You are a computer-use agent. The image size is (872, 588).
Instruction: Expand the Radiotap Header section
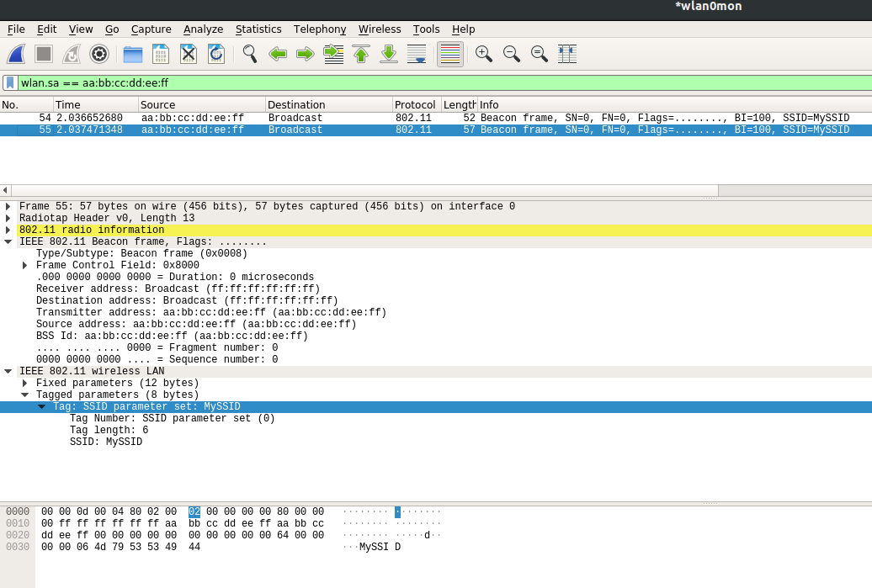(7, 218)
